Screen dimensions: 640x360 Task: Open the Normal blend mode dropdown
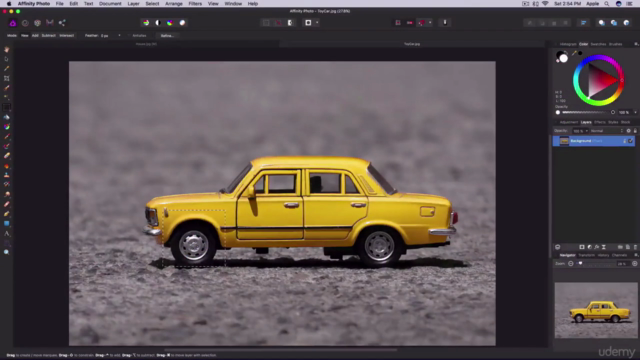607,131
